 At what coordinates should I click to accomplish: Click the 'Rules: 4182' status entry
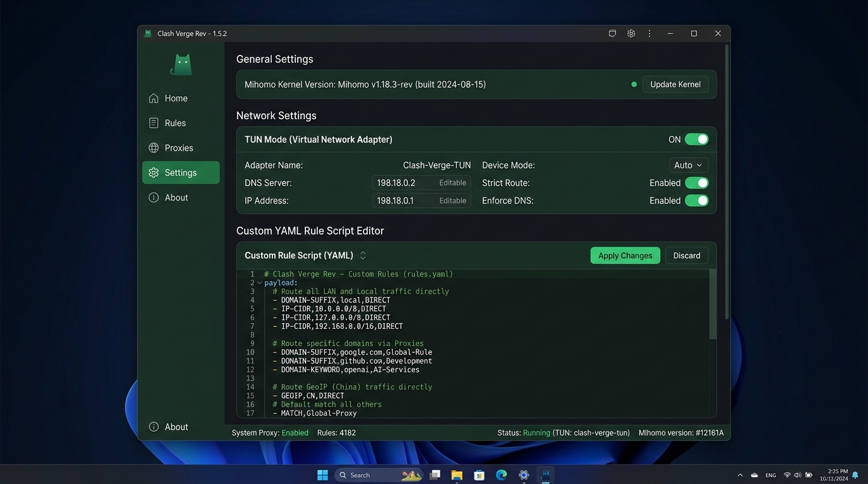point(336,433)
